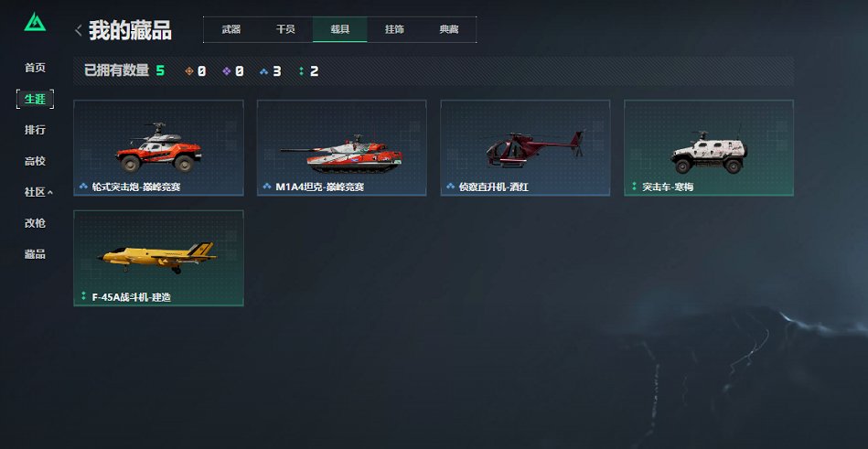868x449 pixels.
Task: Open the 典藏 tab
Action: (449, 29)
